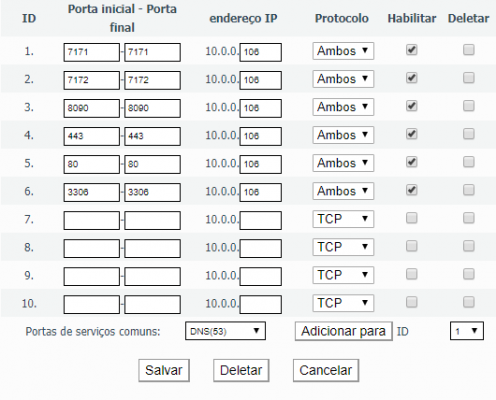Screen dimensions: 496x400
Task: Enable the Habilitar checkbox for rule 7
Action: 412,218
